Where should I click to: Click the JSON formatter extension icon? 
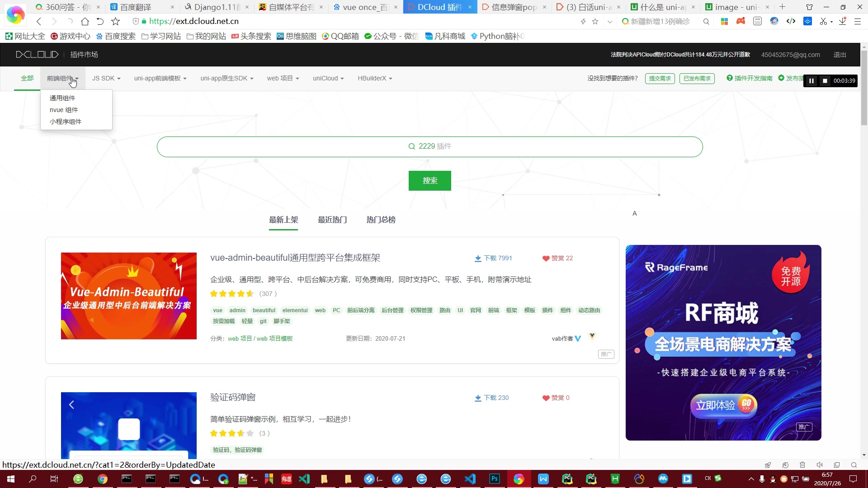pyautogui.click(x=757, y=21)
